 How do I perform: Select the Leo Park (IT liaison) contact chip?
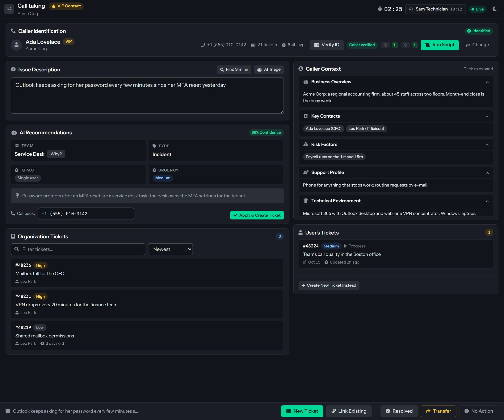pos(366,129)
